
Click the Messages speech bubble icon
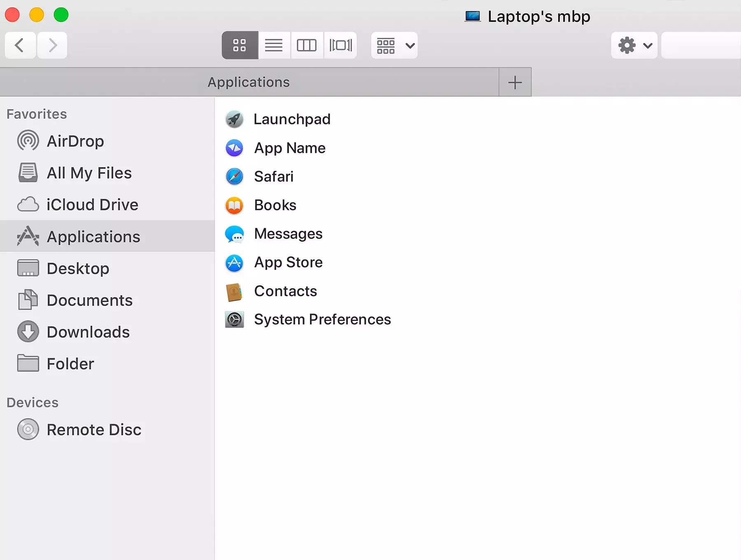pos(234,234)
